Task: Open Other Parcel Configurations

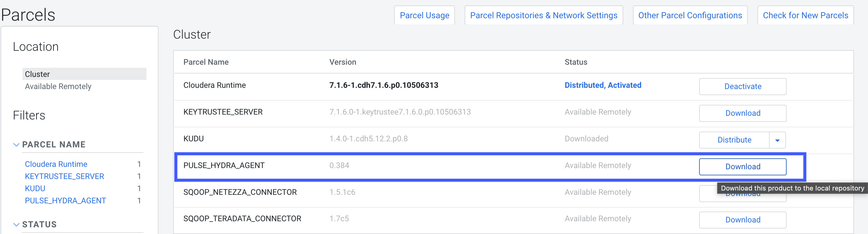Action: pyautogui.click(x=690, y=15)
